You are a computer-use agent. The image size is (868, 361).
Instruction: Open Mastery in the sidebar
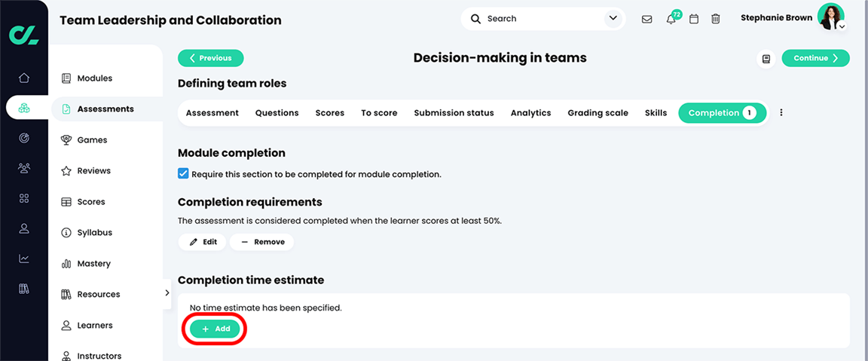pyautogui.click(x=93, y=264)
